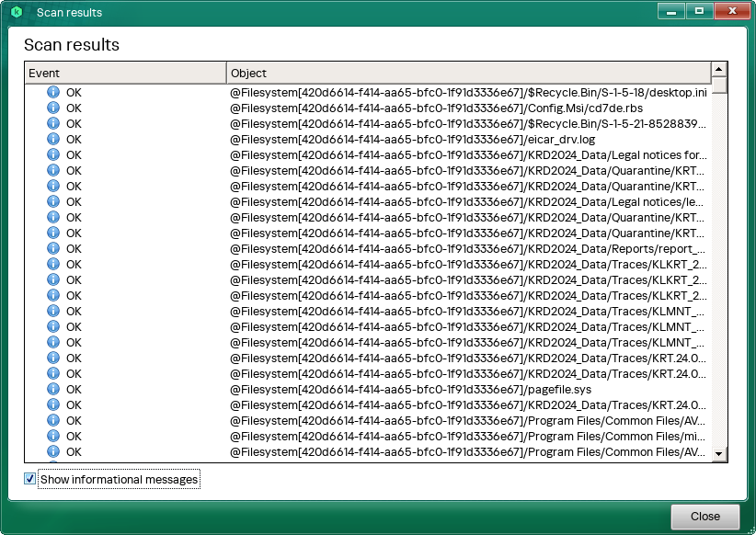The height and width of the screenshot is (535, 756).
Task: Click info icon beside desktop.ini row
Action: pos(53,92)
